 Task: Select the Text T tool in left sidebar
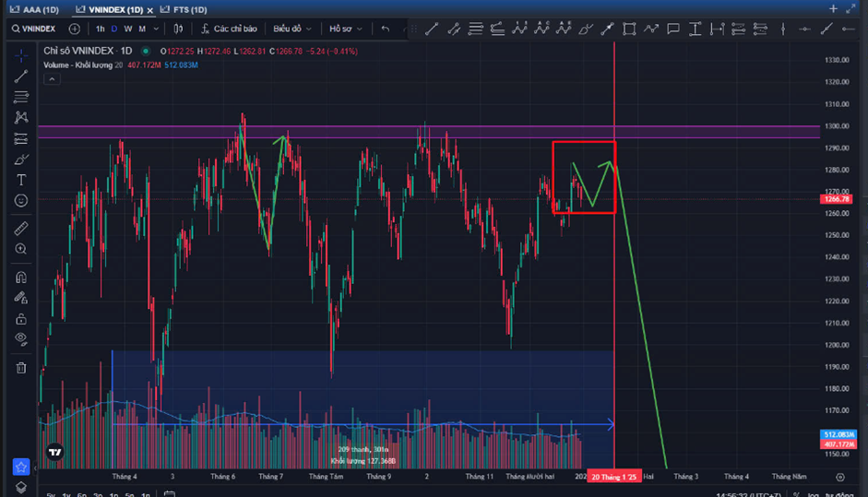(x=21, y=180)
